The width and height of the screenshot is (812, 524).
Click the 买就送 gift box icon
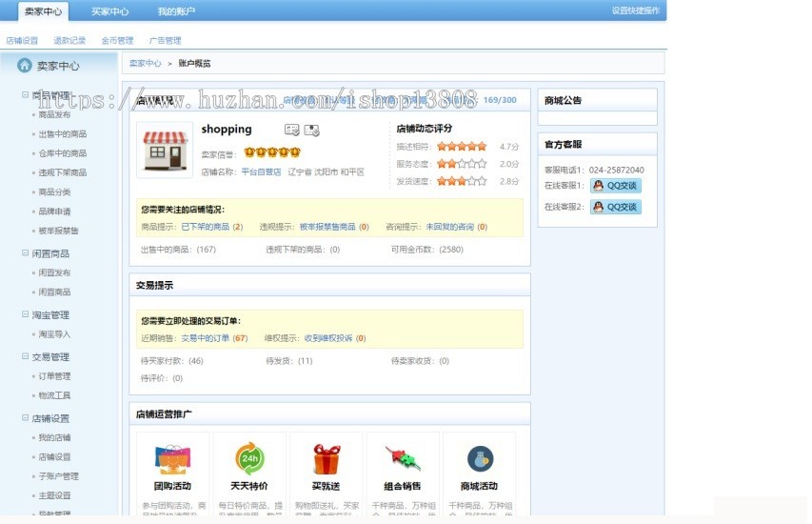coord(326,459)
